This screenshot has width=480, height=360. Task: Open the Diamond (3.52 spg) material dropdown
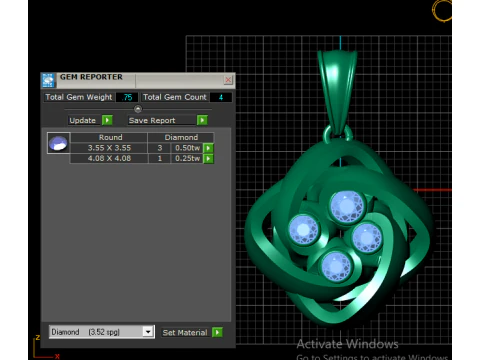tap(148, 332)
